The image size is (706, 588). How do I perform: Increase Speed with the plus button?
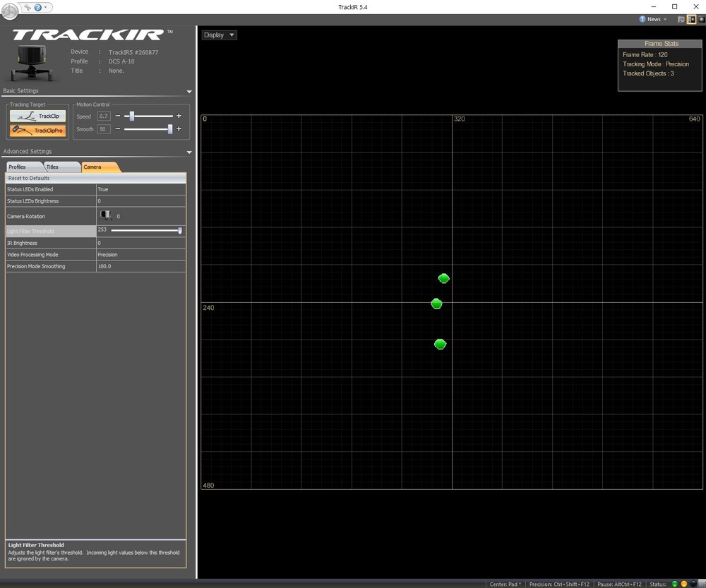179,116
